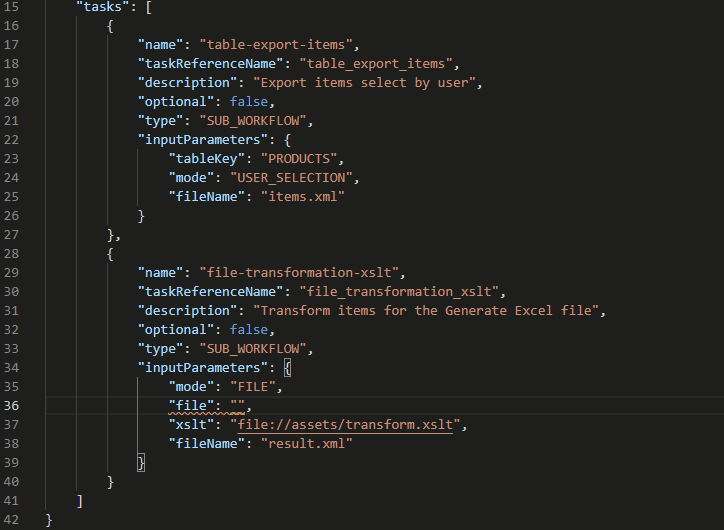Click the highlighted closing brace on line 39
Viewport: 724px width, 530px height.
pos(141,463)
